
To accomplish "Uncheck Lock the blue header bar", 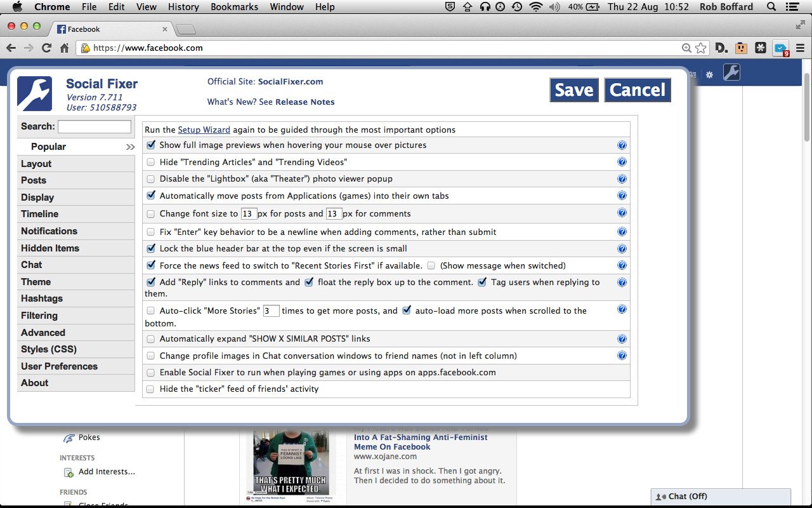I will [x=151, y=248].
